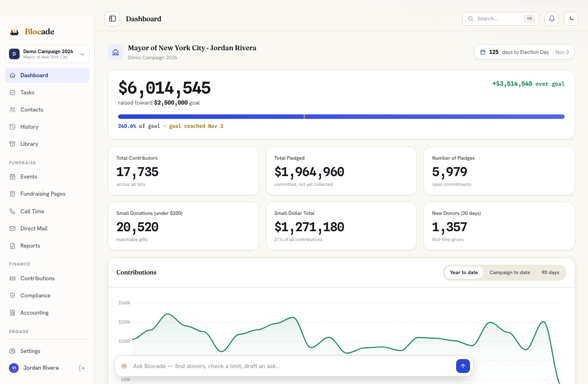Open the Total Pledged card
The image size is (588, 384).
point(341,171)
